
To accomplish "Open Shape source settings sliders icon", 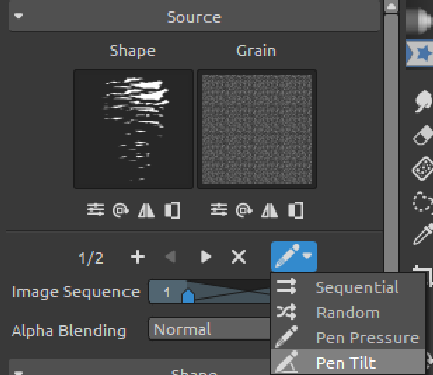I will point(95,210).
